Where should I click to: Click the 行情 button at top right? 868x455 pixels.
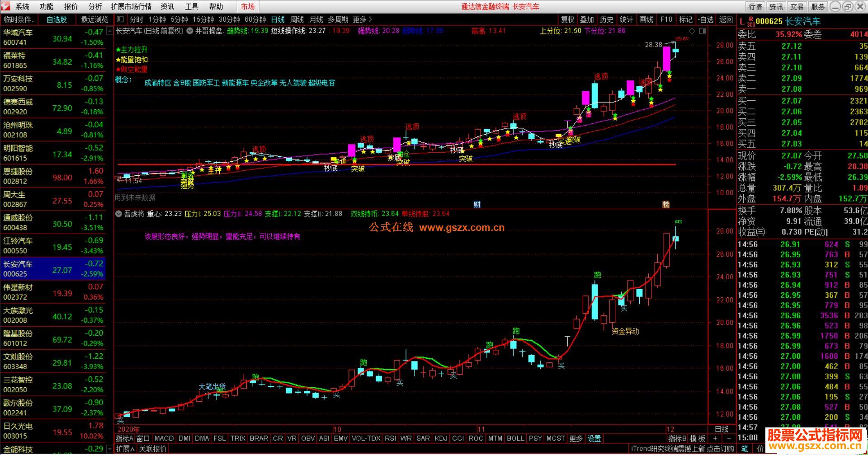point(755,6)
